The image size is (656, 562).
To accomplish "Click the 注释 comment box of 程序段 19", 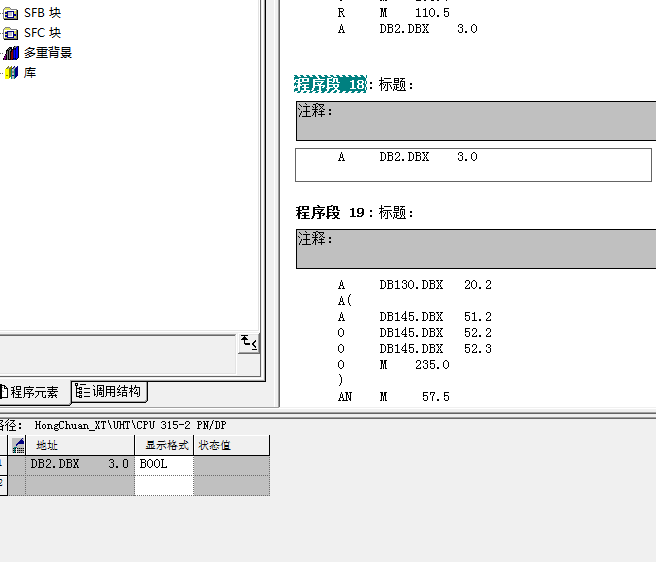I will click(x=476, y=249).
